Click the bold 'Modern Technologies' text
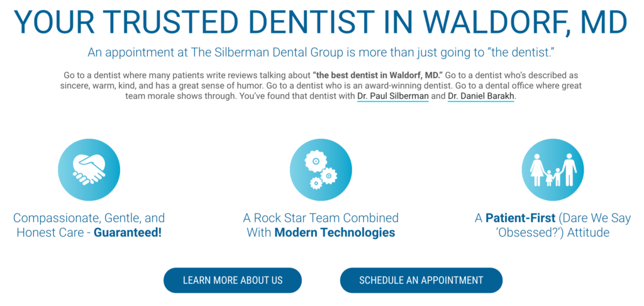Screen dimensions: 644x306 [x=335, y=233]
